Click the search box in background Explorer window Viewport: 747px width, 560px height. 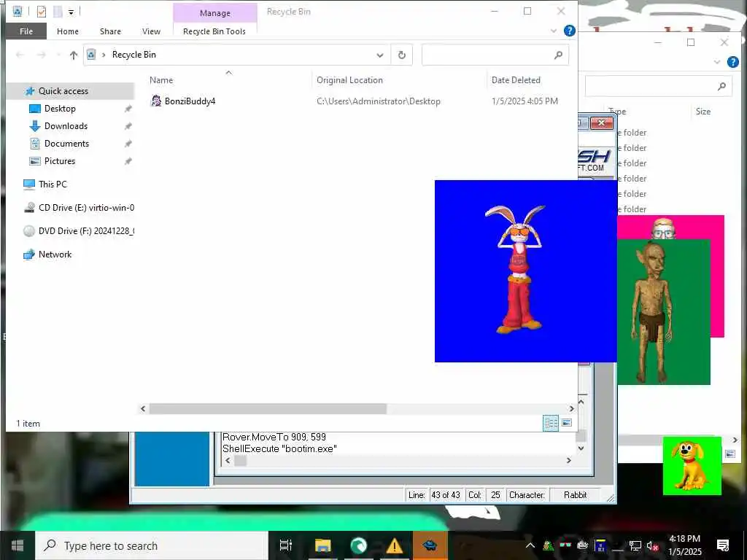(x=657, y=86)
